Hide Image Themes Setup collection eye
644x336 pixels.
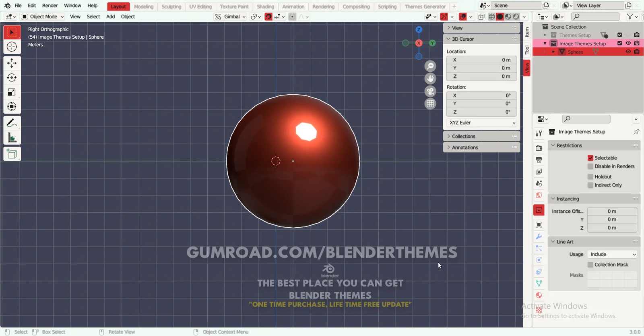coord(628,43)
